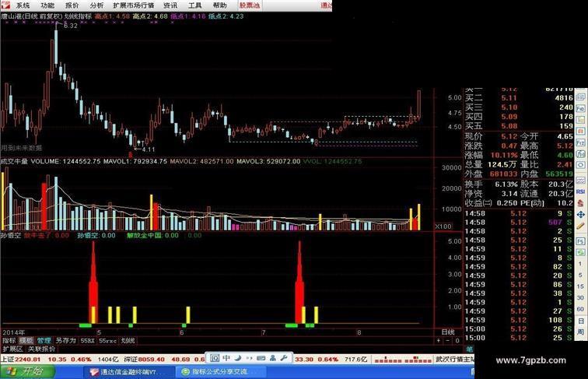This screenshot has height=379, width=588.
Task: Click the minus zoom button beside timeline
Action: point(448,340)
